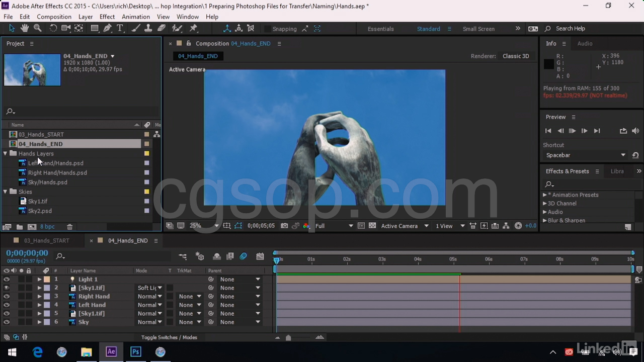This screenshot has height=362, width=644.
Task: Select the Eraser tool
Action: coord(162,29)
